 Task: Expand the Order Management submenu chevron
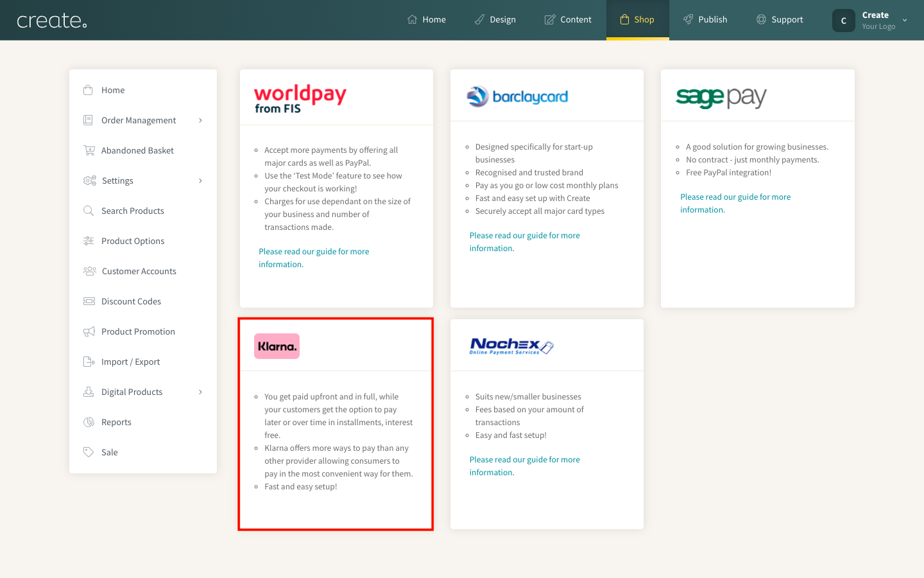(200, 120)
